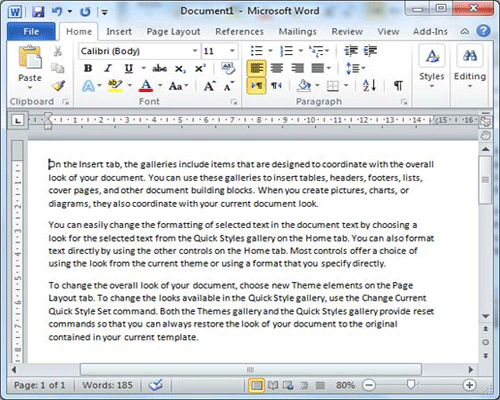Click the zoom slider handle

click(x=411, y=385)
